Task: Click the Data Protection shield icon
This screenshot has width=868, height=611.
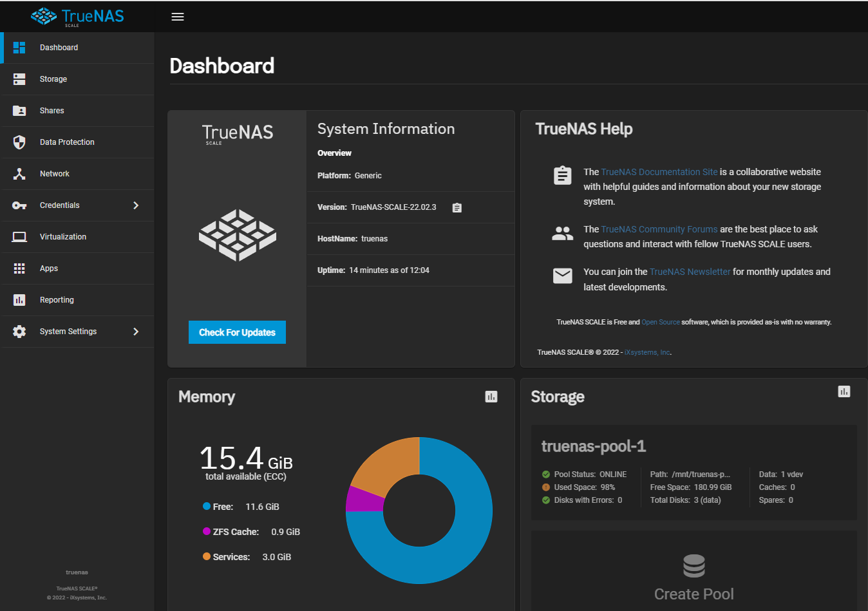Action: pyautogui.click(x=19, y=142)
